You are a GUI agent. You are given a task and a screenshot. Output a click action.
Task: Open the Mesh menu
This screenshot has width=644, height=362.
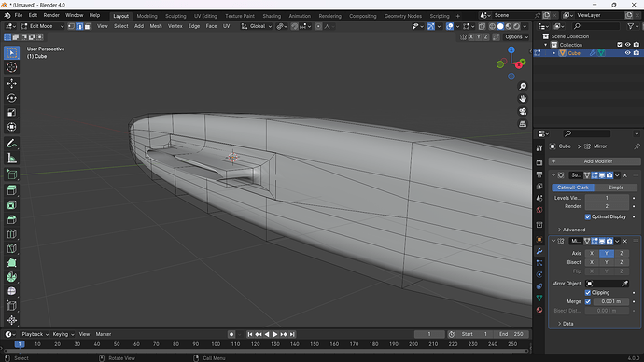[x=156, y=26]
